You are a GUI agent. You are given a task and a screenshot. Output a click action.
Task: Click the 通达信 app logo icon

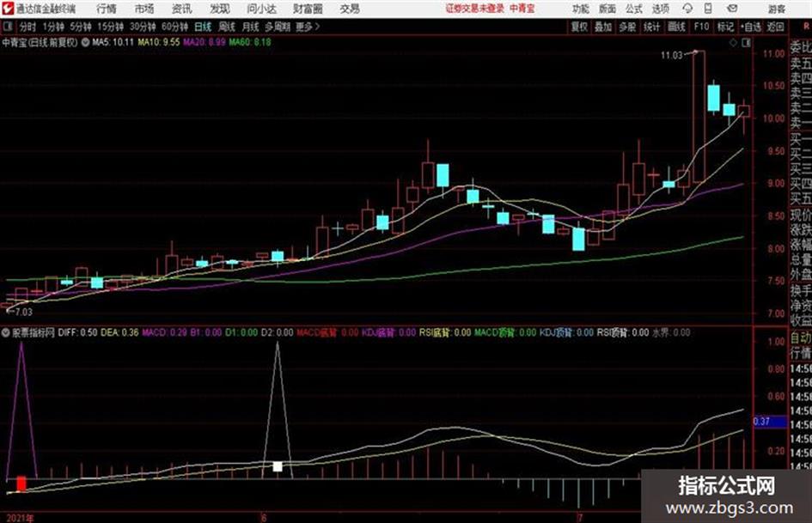[x=7, y=9]
